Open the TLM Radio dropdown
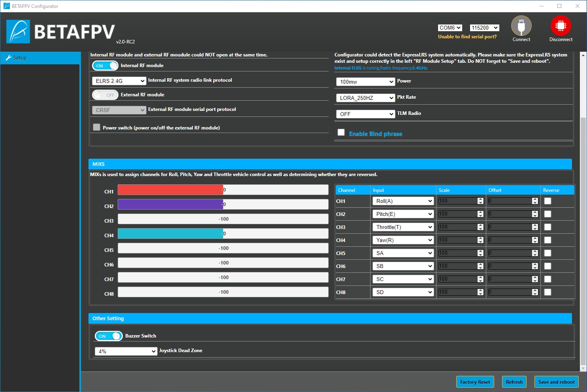The image size is (587, 392). (365, 114)
